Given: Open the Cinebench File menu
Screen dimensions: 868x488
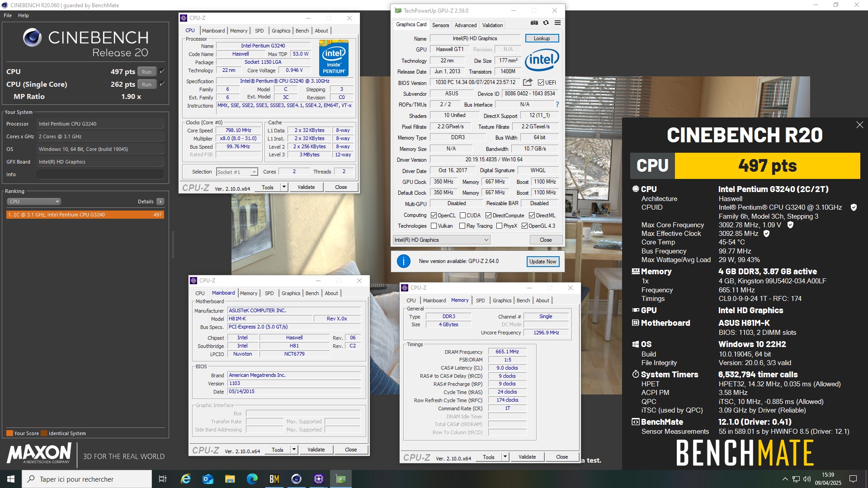Looking at the screenshot, I should pos(8,15).
